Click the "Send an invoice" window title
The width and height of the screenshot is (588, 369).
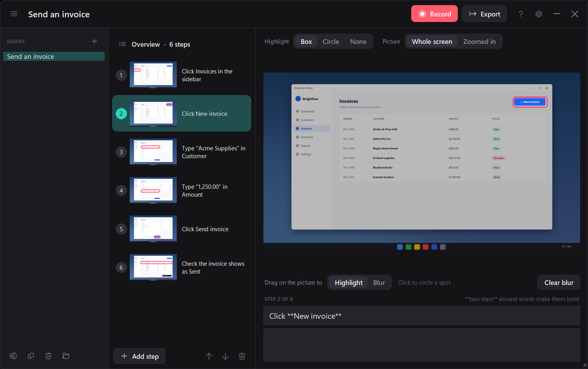pos(59,14)
